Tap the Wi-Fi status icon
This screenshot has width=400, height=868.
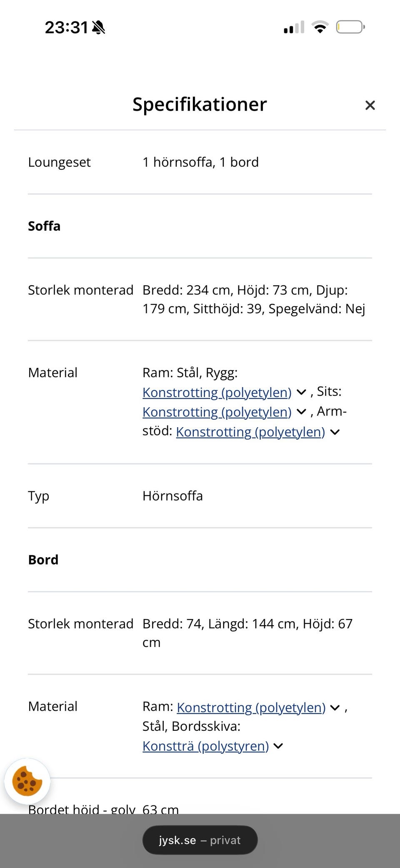(320, 28)
